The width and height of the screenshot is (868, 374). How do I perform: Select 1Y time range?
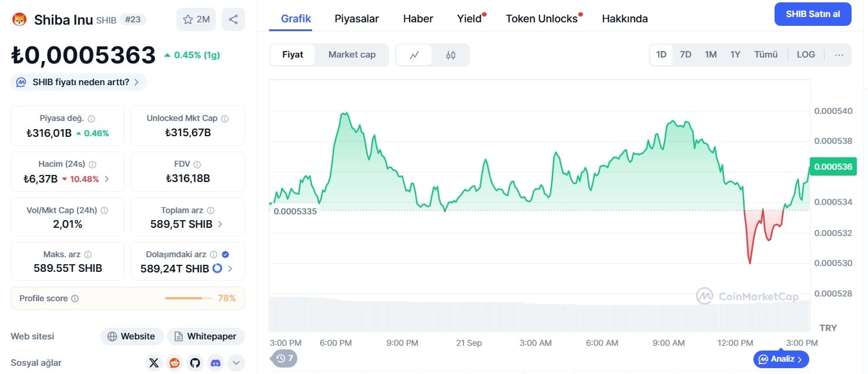point(735,55)
